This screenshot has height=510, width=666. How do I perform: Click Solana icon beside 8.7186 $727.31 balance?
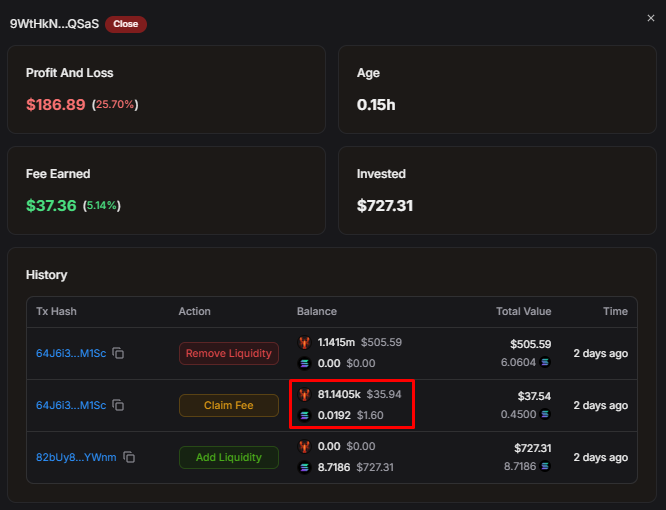point(304,468)
